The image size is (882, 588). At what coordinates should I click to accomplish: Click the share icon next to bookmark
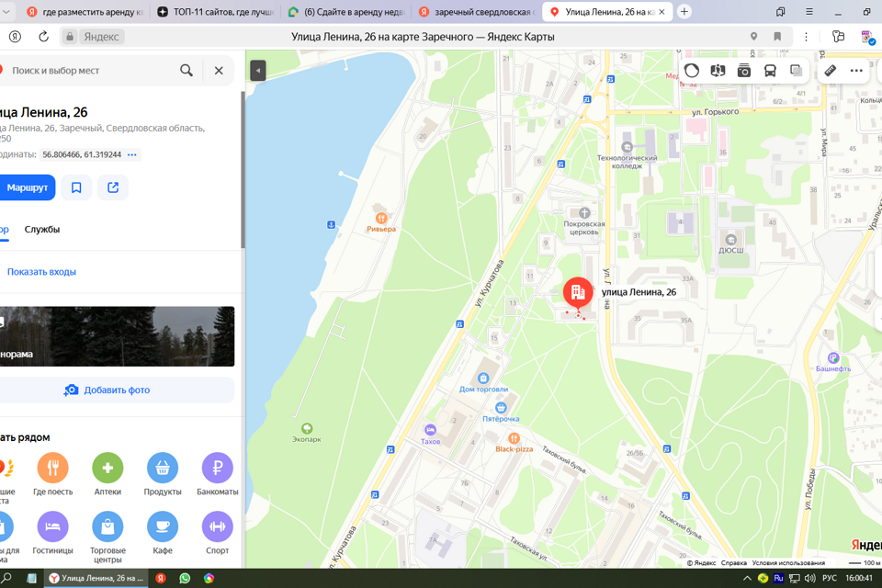(x=113, y=187)
